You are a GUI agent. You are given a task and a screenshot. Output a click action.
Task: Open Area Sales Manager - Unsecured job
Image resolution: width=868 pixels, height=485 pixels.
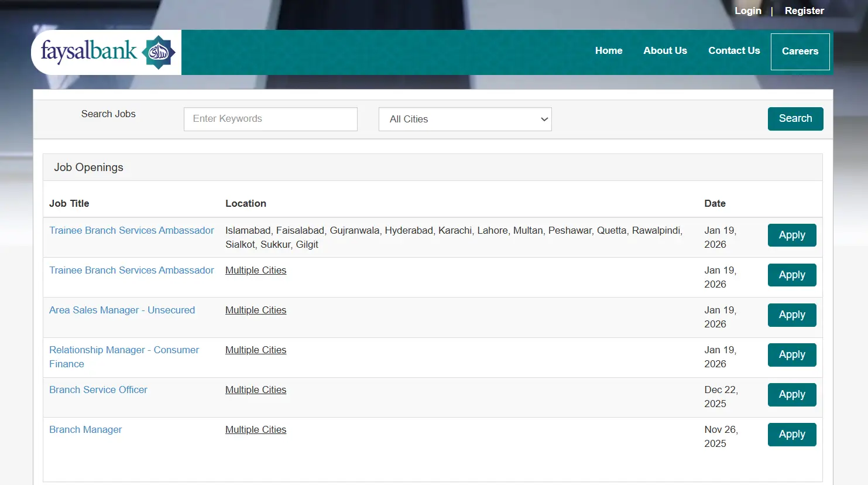pyautogui.click(x=122, y=310)
